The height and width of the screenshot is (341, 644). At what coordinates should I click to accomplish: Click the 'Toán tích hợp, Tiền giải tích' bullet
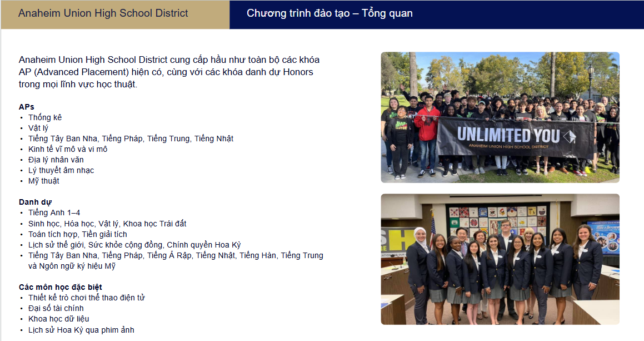click(x=77, y=234)
